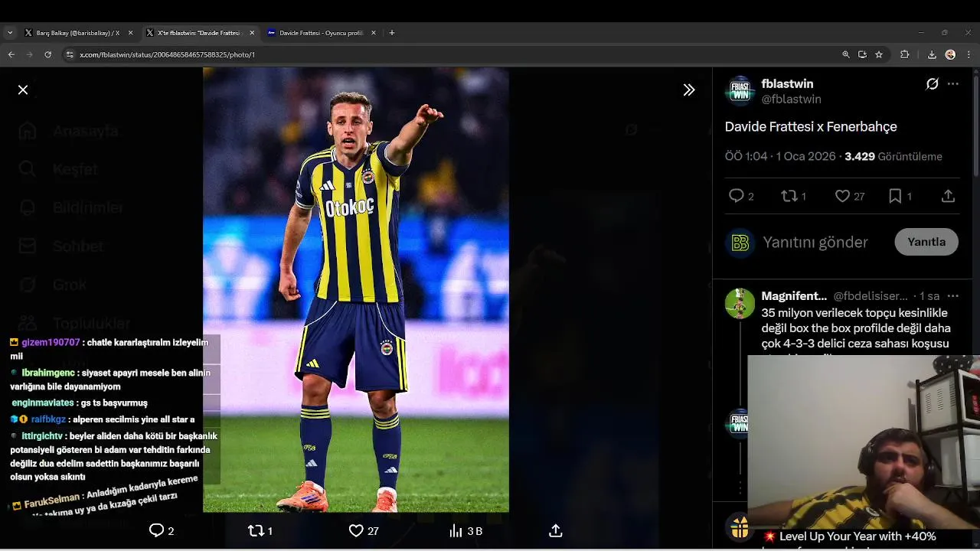This screenshot has width=980, height=551.
Task: Click the Davide Frattesi player photo
Action: click(356, 289)
